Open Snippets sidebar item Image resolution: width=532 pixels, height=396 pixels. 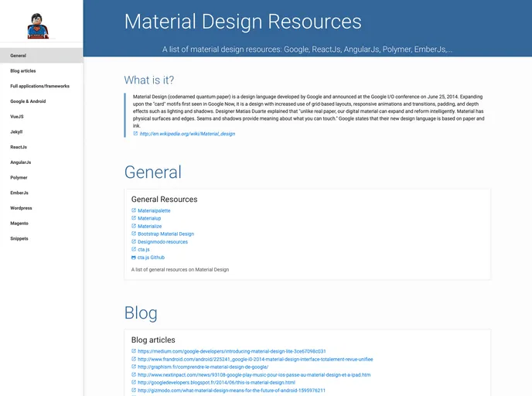pos(42,239)
